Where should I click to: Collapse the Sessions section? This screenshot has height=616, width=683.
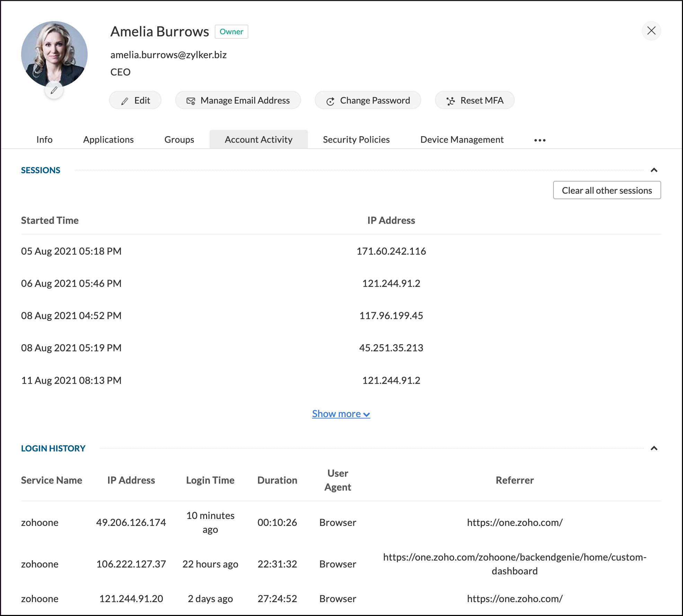tap(654, 170)
